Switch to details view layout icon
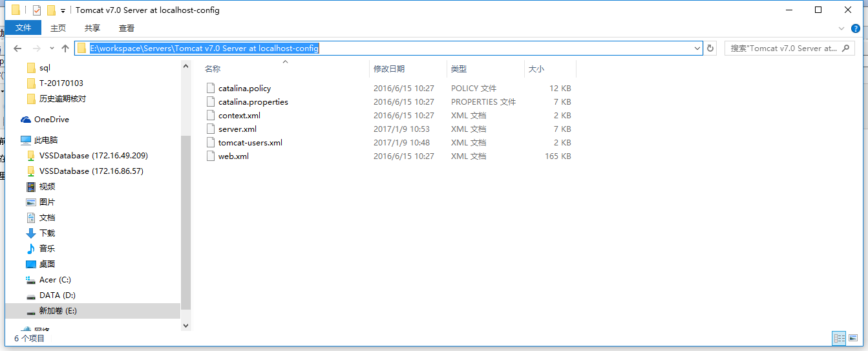This screenshot has width=868, height=351. (840, 338)
